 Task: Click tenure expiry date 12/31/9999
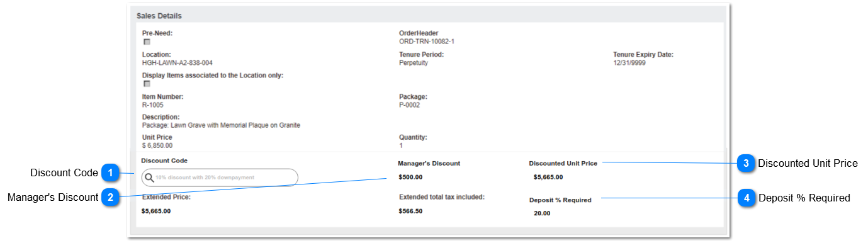pyautogui.click(x=629, y=63)
